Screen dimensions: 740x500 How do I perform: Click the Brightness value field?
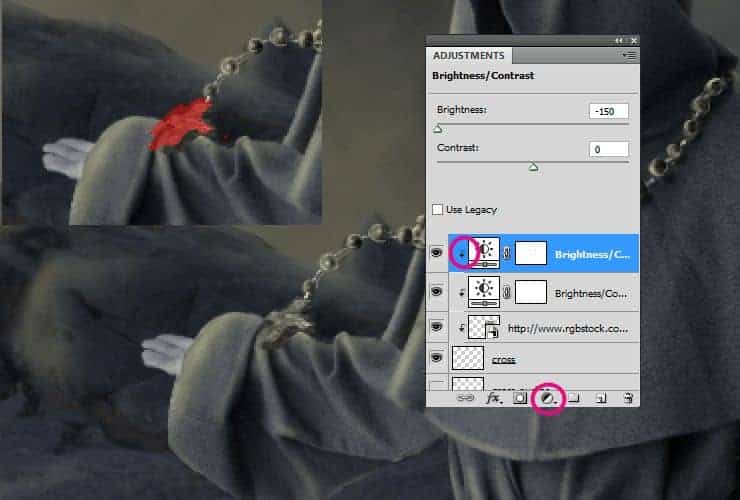[x=608, y=111]
